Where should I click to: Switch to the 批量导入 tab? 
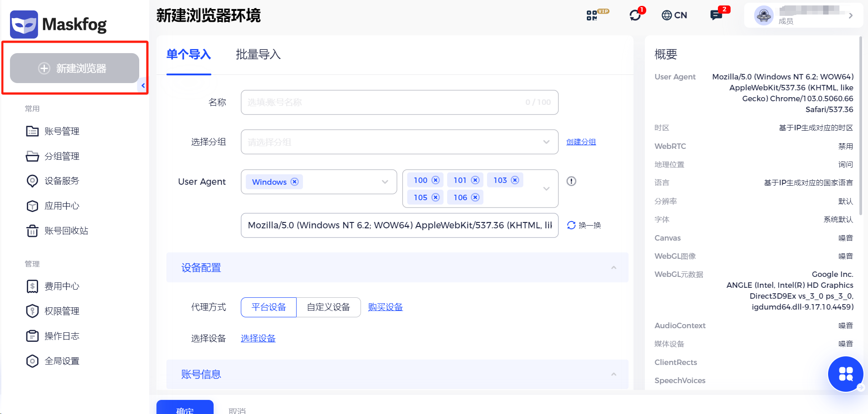click(258, 54)
